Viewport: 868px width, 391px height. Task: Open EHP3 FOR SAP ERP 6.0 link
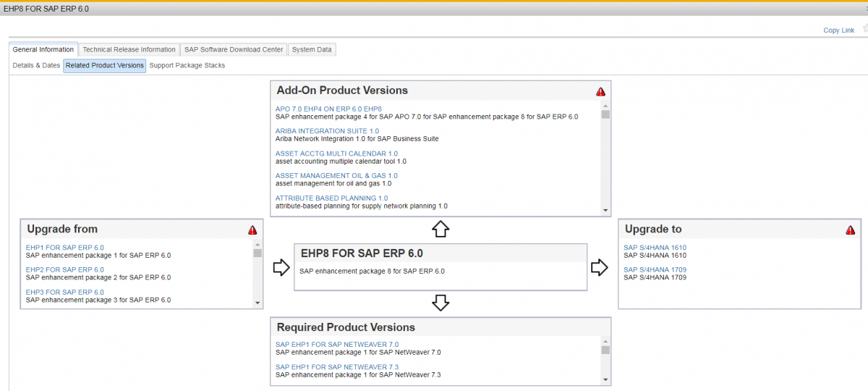pyautogui.click(x=65, y=292)
